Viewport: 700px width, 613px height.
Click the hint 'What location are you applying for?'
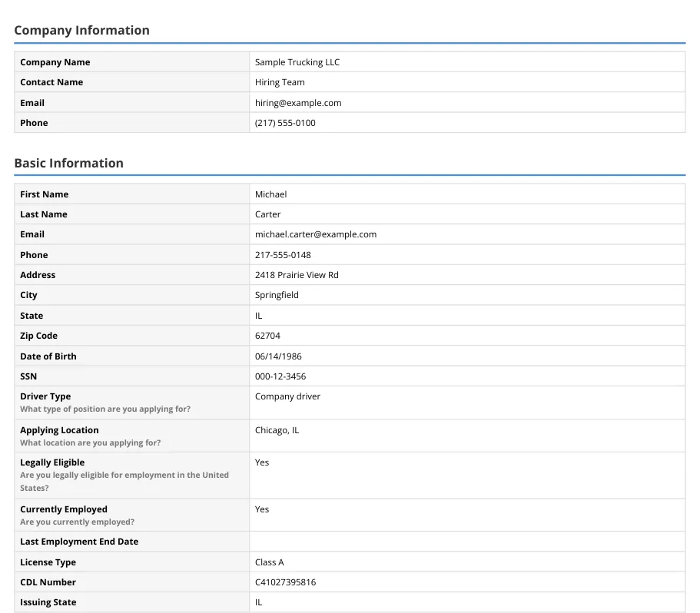[91, 442]
